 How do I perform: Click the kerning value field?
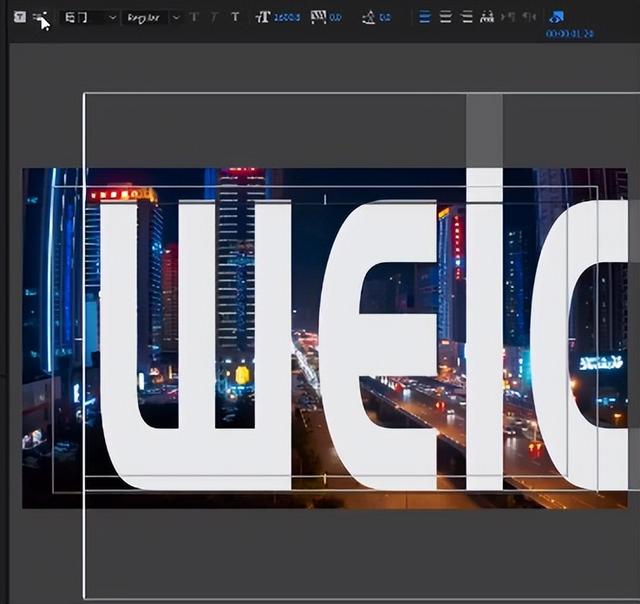(336, 18)
